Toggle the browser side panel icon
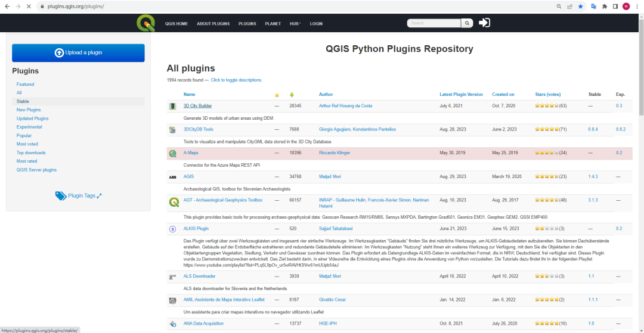Screen dimensions: 644x333 615,7
